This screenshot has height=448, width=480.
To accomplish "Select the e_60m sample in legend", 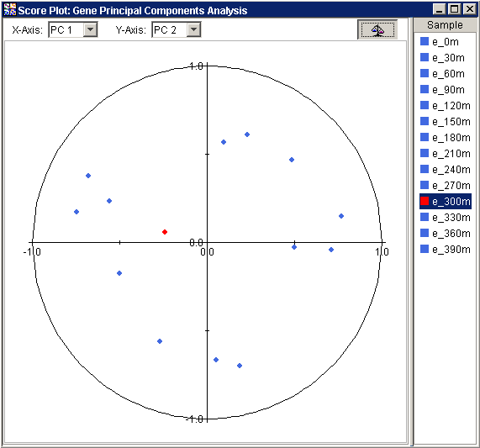I will tap(445, 73).
